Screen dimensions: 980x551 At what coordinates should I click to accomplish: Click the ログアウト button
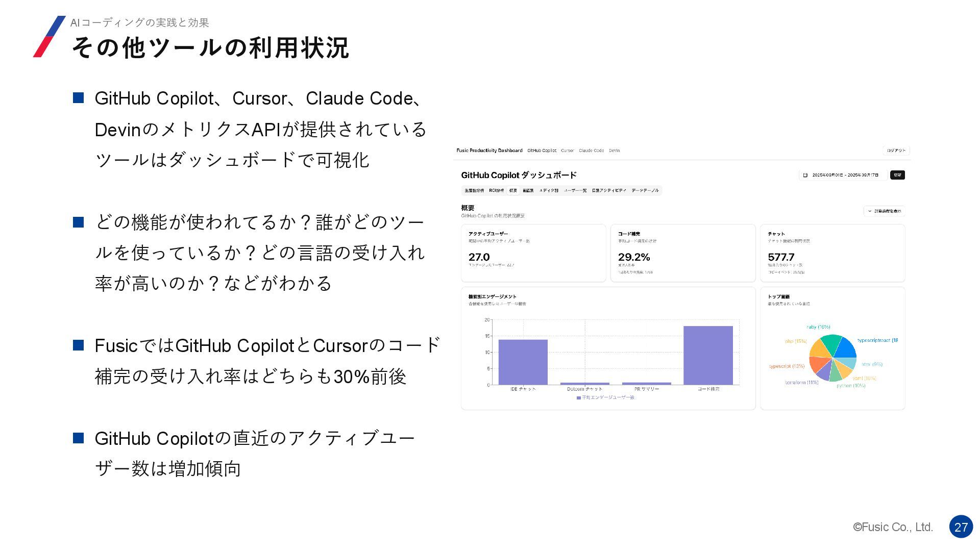point(896,151)
